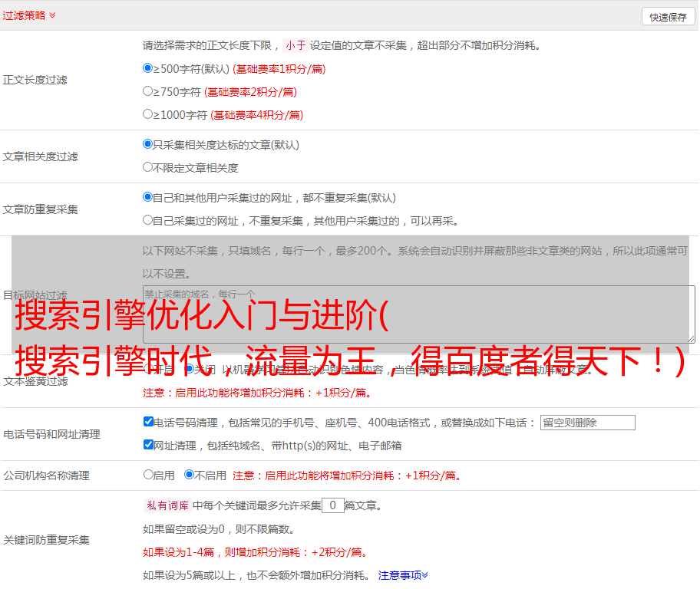
Task: Select 不启用 for 公司机构名称清理
Action: (190, 475)
